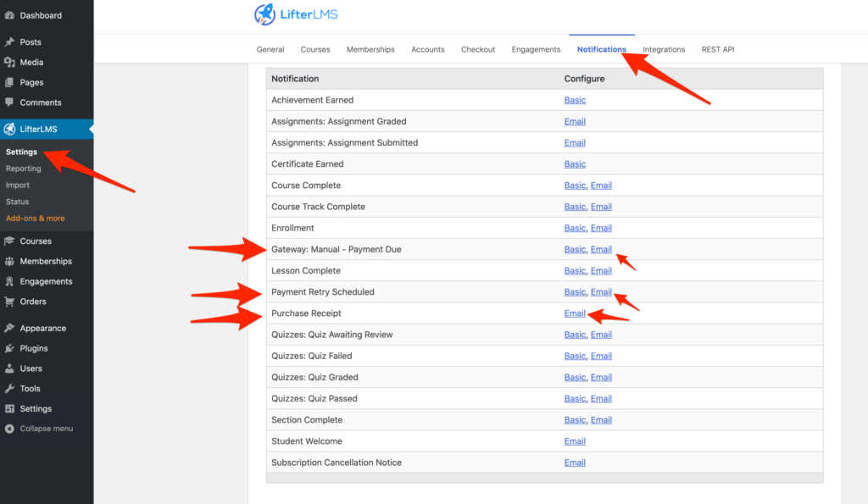
Task: Open Email settings for Course Track Complete
Action: [x=601, y=207]
